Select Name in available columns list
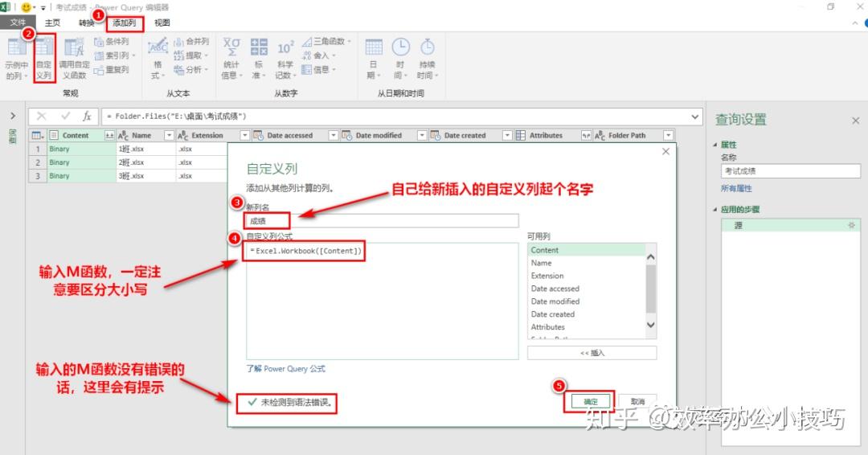The width and height of the screenshot is (868, 455). point(587,263)
